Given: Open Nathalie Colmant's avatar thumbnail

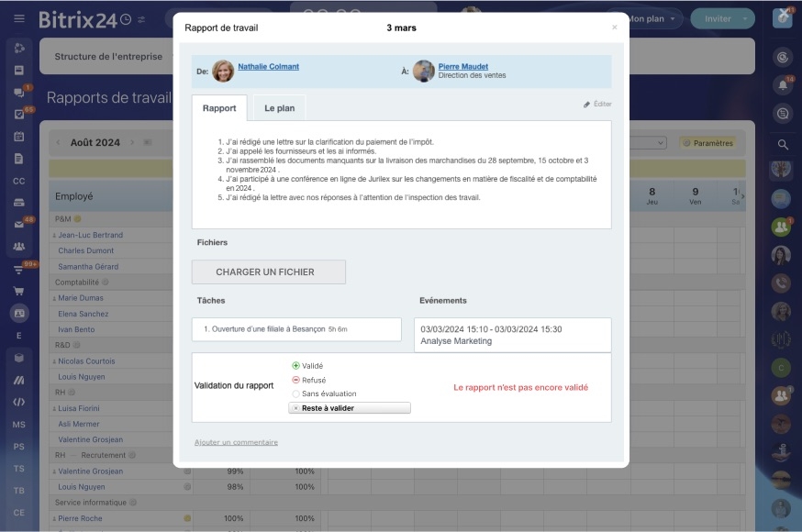Looking at the screenshot, I should [223, 71].
